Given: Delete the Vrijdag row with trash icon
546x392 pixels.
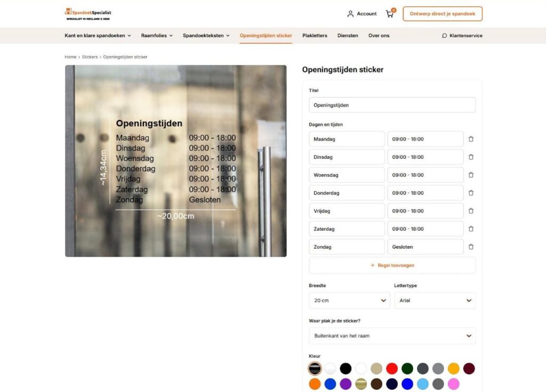Looking at the screenshot, I should [471, 211].
